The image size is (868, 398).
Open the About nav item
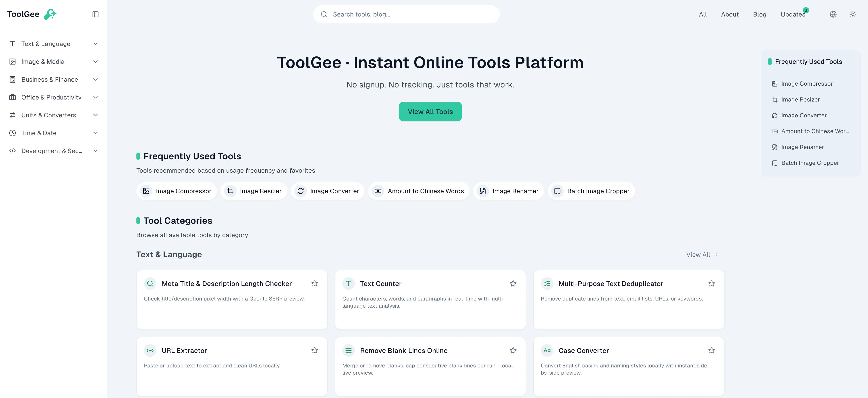tap(729, 14)
